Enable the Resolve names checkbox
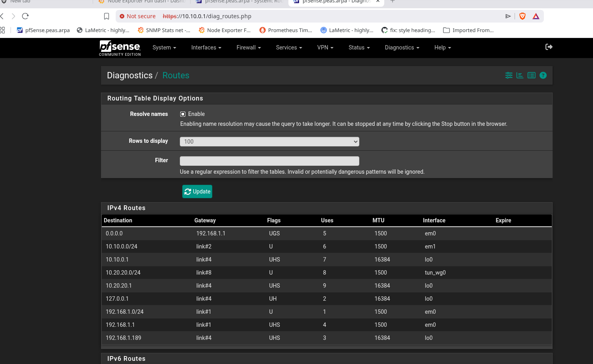593x364 pixels. pos(183,114)
